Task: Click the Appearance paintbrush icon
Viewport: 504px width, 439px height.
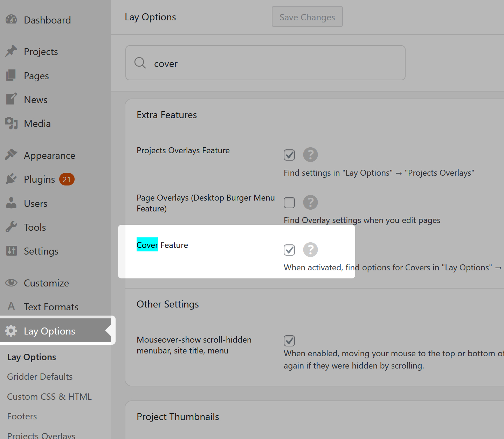Action: coord(11,155)
